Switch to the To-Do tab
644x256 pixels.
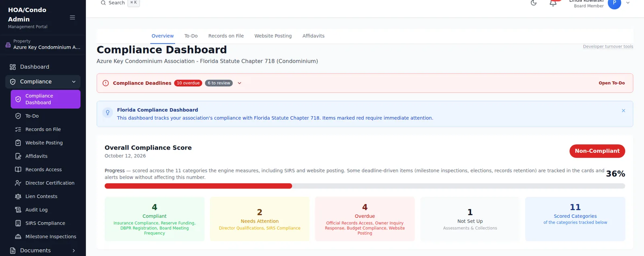[x=191, y=36]
